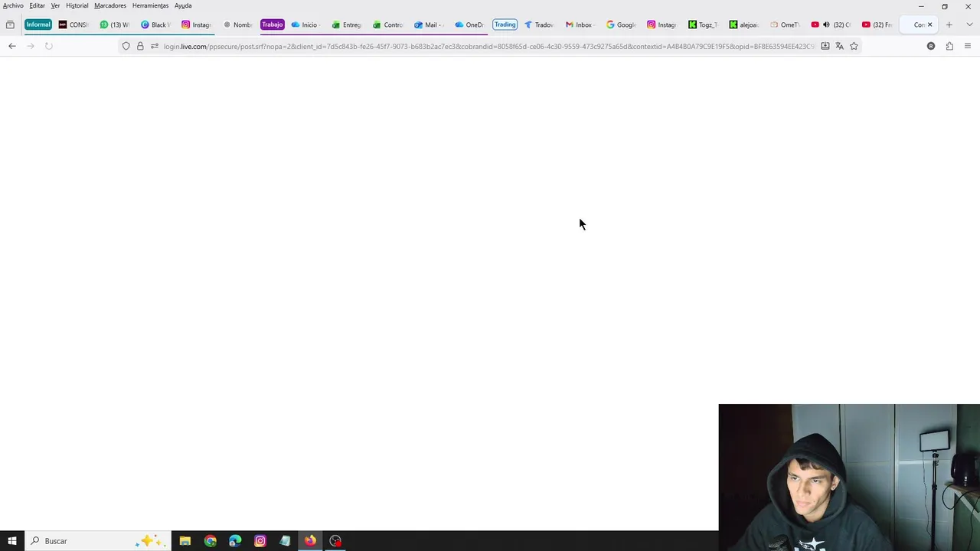Switch to the alejoai Kick tab
The image size is (980, 551).
(744, 24)
